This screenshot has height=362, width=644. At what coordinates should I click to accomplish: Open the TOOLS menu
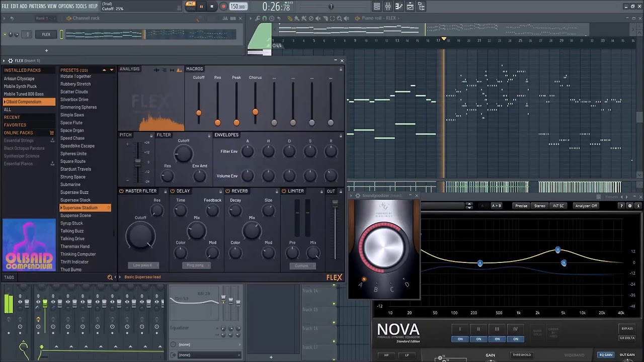pos(81,6)
